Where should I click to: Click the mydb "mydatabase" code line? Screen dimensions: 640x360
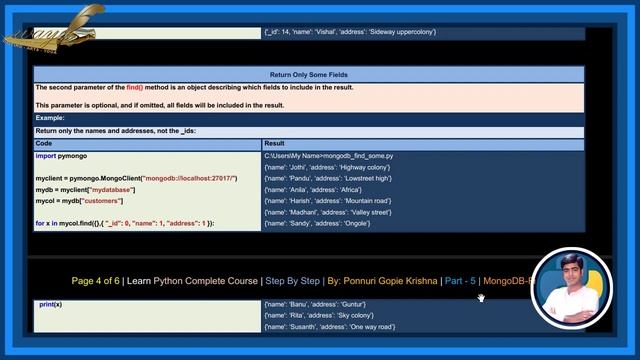[x=85, y=190]
